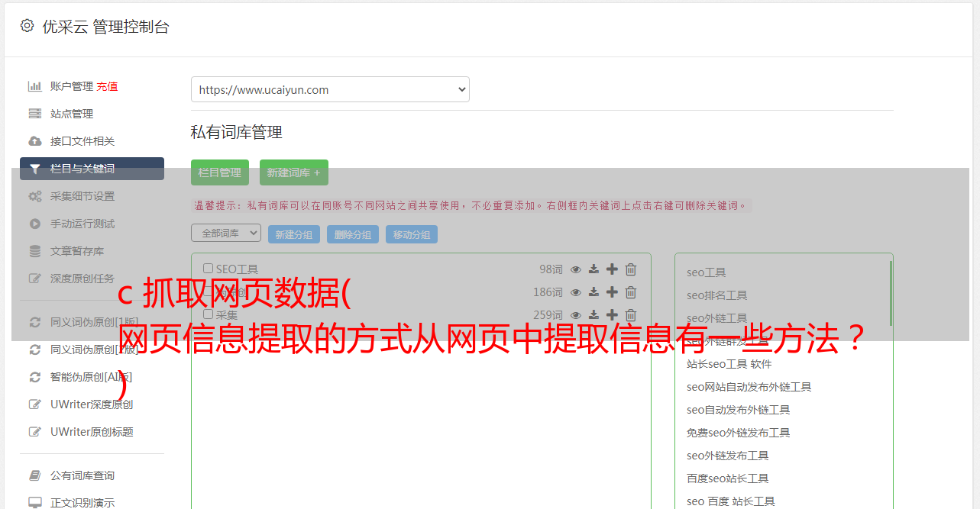Click the gears icon for 采集细节设置
Screen dimensions: 980x509
click(x=35, y=196)
